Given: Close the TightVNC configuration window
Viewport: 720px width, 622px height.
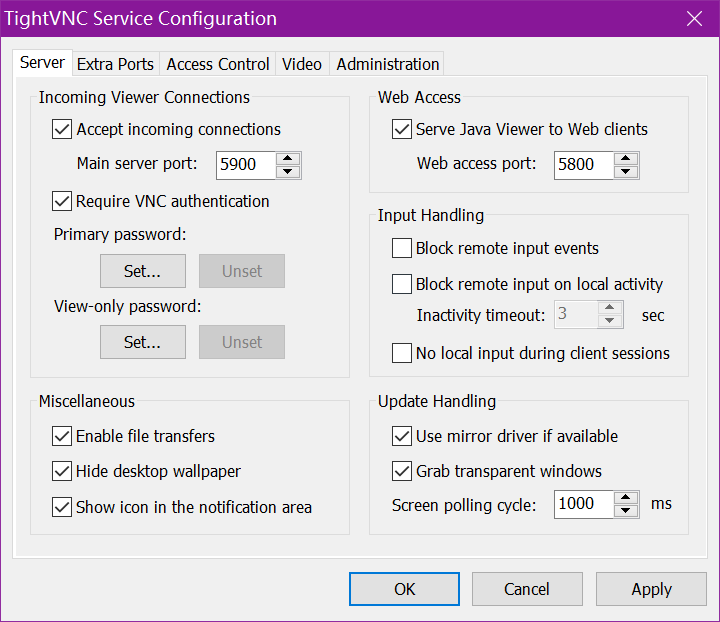Looking at the screenshot, I should pyautogui.click(x=694, y=18).
